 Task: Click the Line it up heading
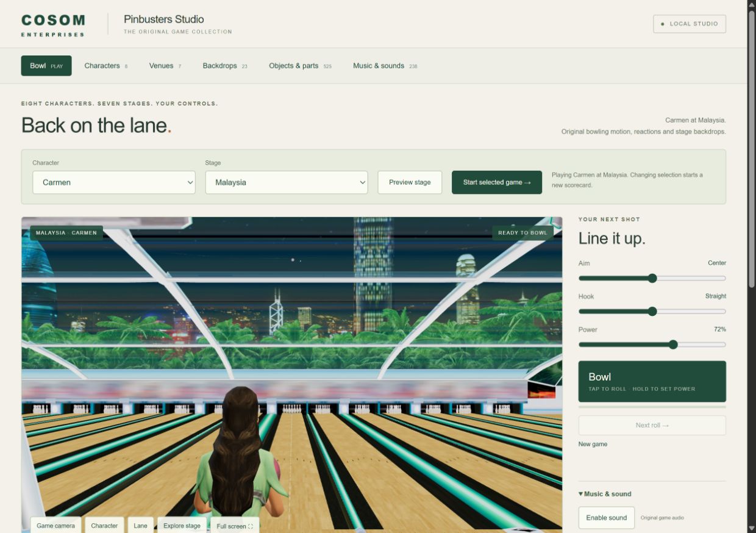coord(612,238)
